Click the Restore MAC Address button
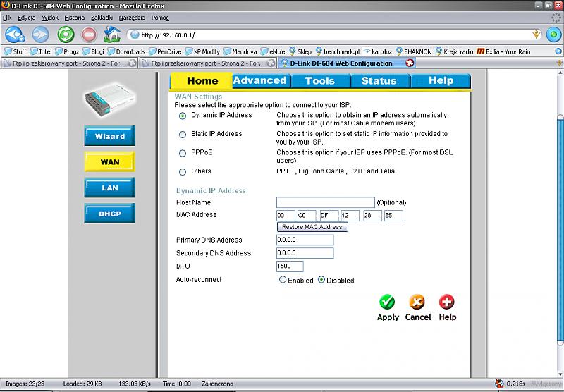This screenshot has width=564, height=392. click(x=312, y=227)
